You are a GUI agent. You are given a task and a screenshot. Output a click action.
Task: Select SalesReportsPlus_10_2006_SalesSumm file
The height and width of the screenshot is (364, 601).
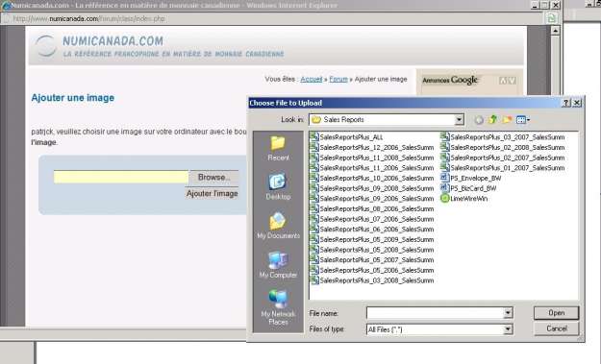[372, 178]
